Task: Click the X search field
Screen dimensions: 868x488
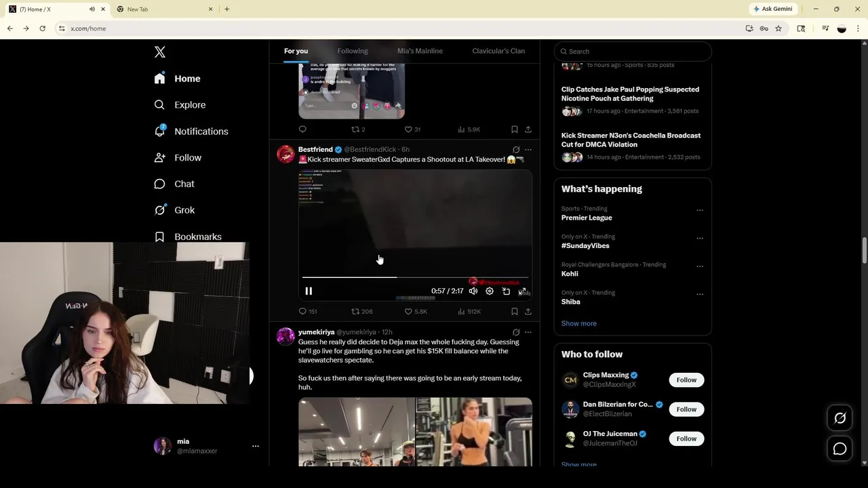Action: click(633, 52)
